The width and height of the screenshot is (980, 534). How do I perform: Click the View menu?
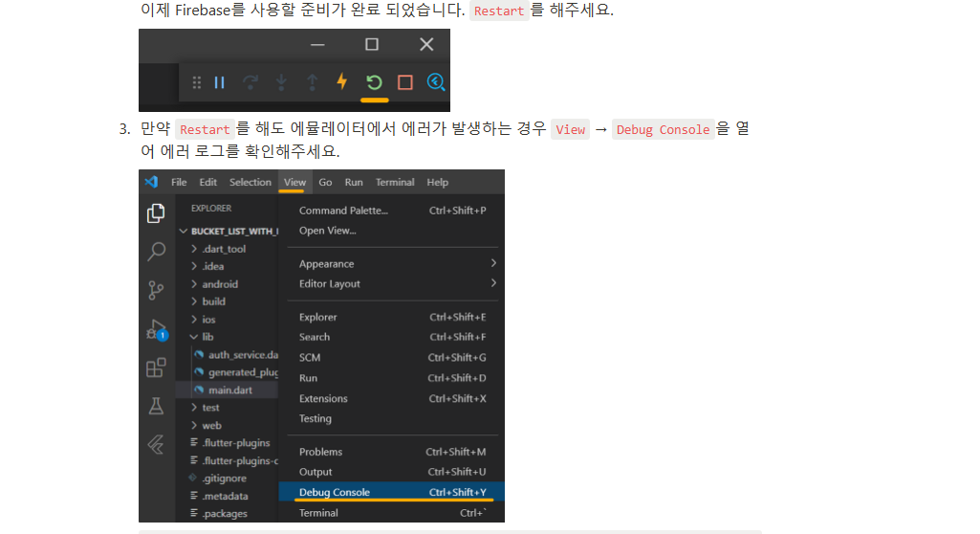pos(294,182)
